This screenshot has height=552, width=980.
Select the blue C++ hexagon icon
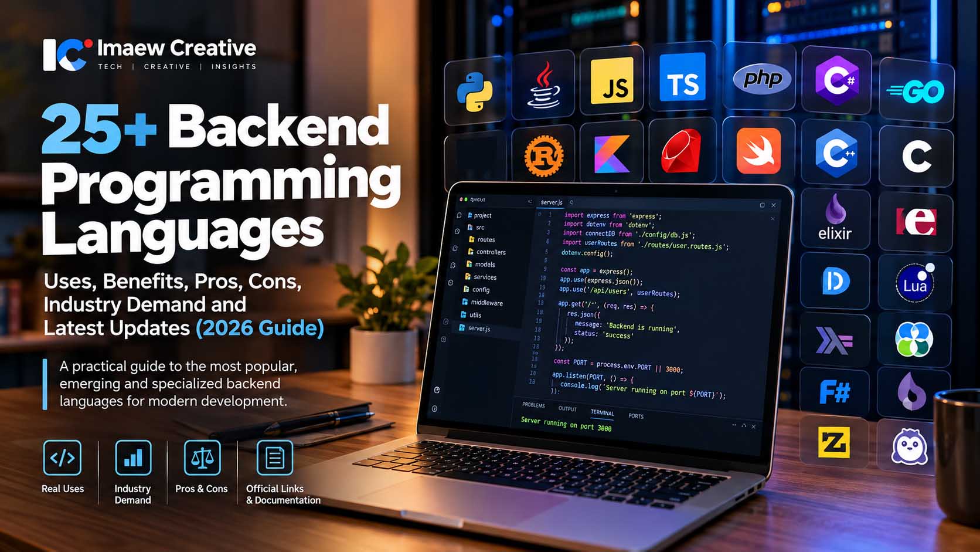pyautogui.click(x=836, y=153)
